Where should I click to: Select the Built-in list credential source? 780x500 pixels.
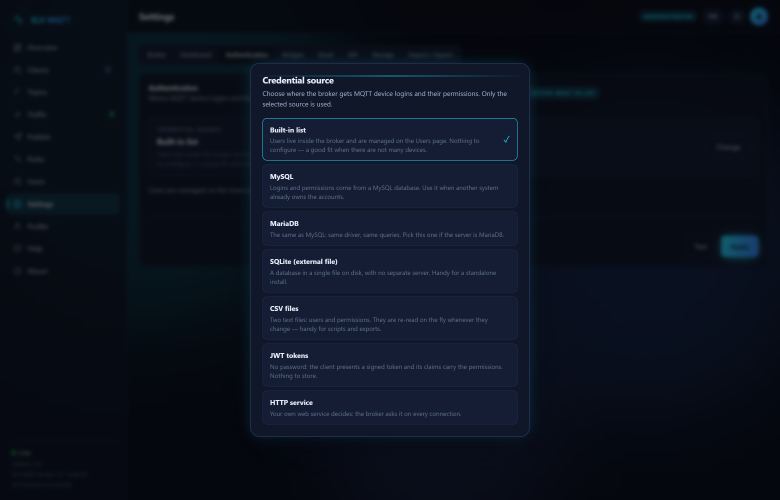tap(390, 139)
